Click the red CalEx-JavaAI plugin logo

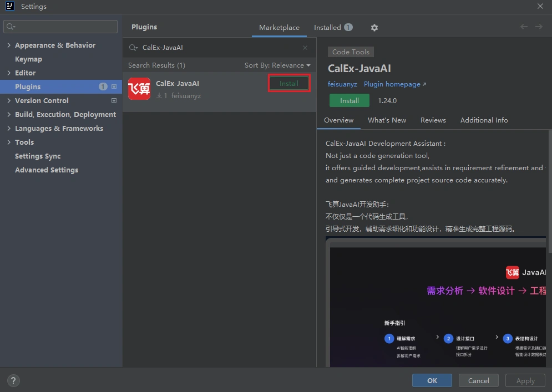click(x=139, y=88)
